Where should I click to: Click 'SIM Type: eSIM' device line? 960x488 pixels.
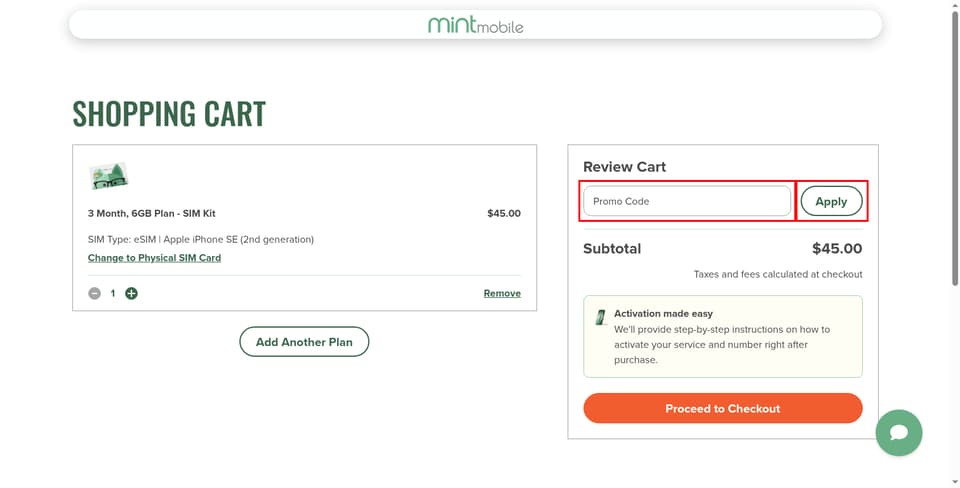tap(201, 239)
